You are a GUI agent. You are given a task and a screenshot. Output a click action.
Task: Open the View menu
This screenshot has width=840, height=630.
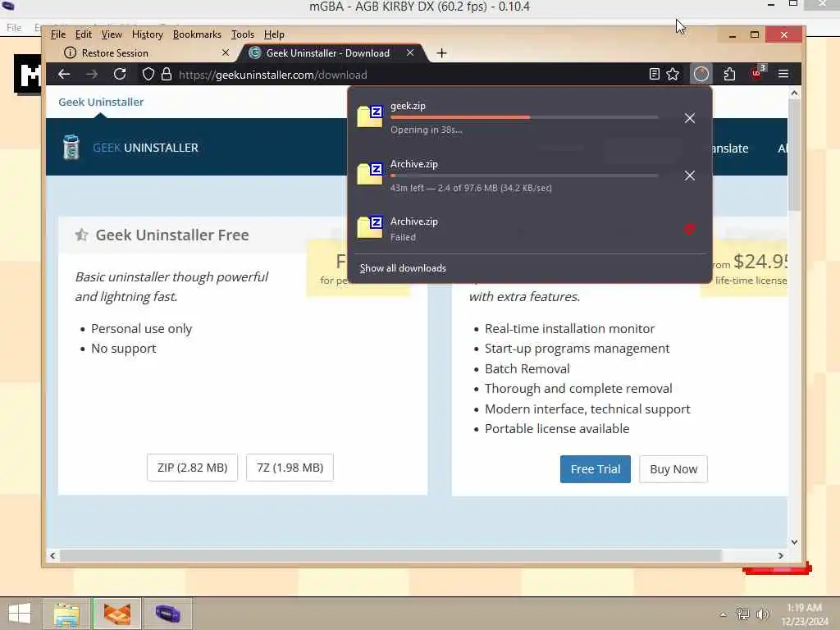click(x=112, y=34)
